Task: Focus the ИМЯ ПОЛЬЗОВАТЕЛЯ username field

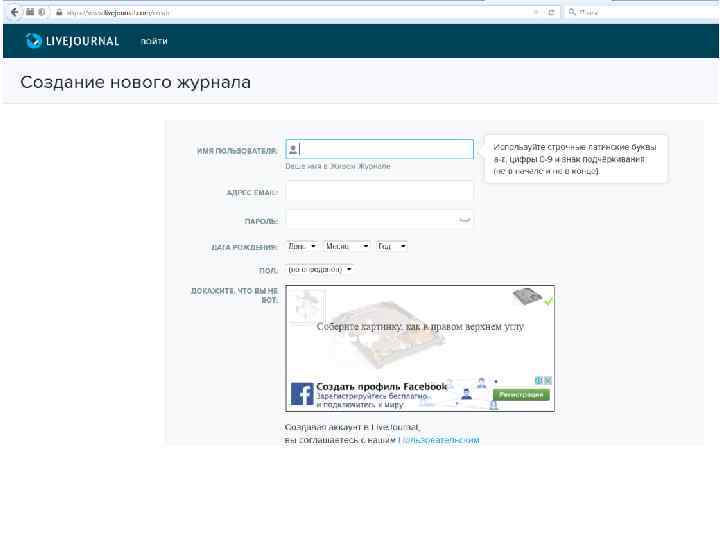Action: point(379,149)
